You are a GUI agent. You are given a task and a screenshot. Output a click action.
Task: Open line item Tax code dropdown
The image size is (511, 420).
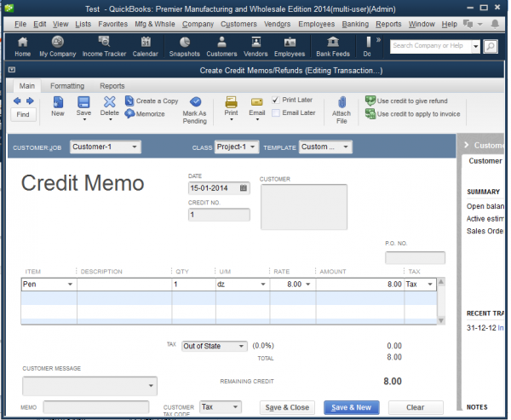pyautogui.click(x=430, y=285)
